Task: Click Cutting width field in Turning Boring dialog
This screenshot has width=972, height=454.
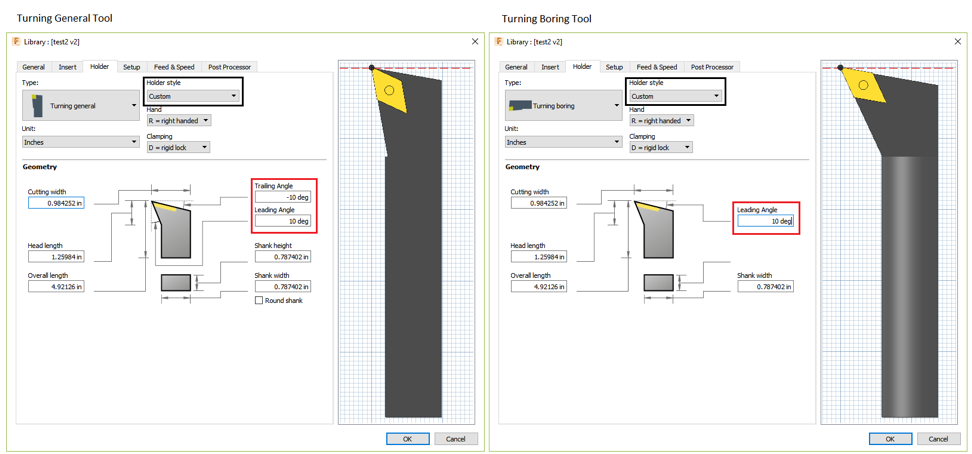Action: point(539,203)
